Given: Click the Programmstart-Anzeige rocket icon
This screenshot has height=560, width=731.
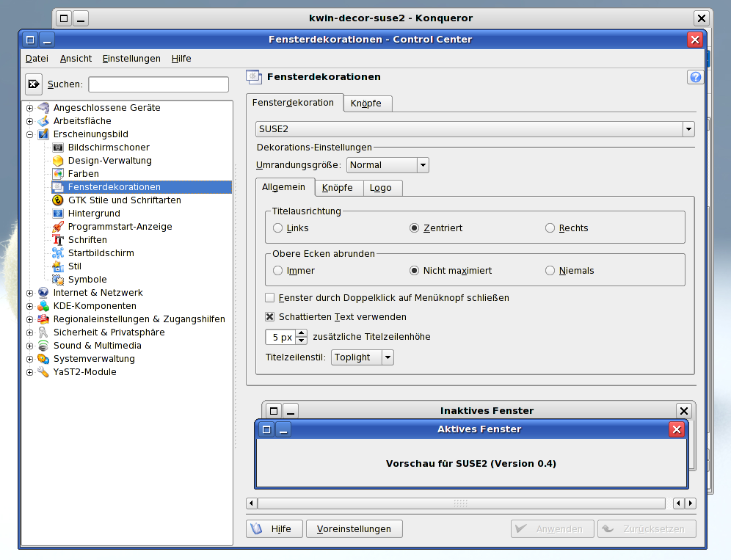Looking at the screenshot, I should click(x=58, y=227).
